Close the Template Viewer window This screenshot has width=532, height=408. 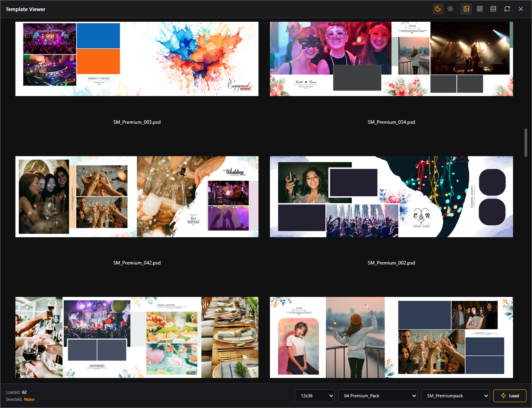pyautogui.click(x=521, y=9)
